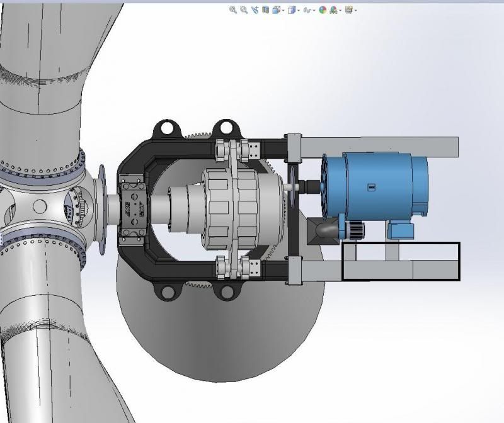Click the Hide/Show Items icon

tap(307, 10)
